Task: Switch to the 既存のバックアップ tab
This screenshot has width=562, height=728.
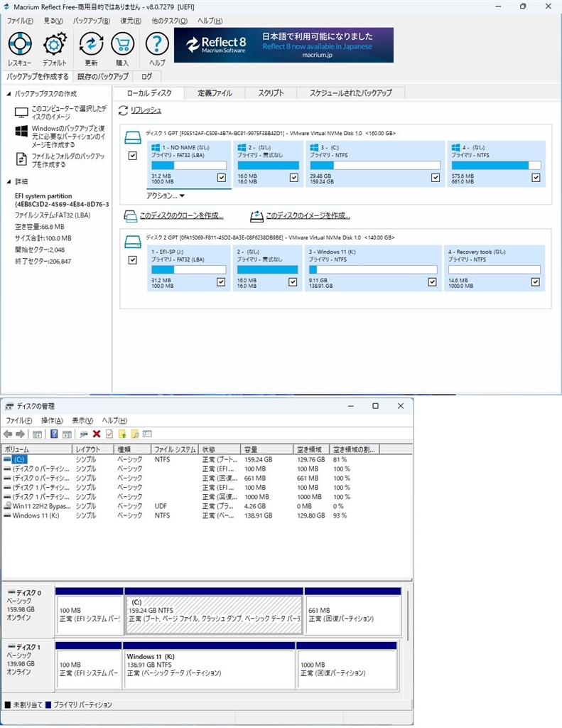Action: 102,76
